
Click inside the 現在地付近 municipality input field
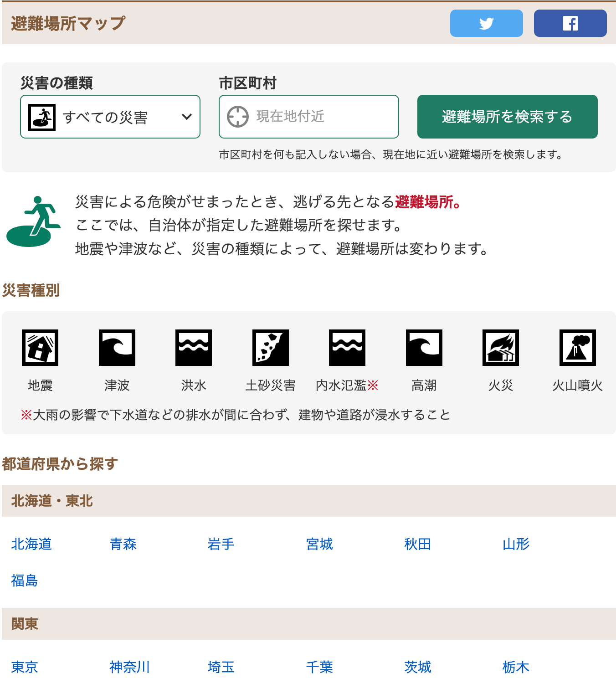coord(319,117)
